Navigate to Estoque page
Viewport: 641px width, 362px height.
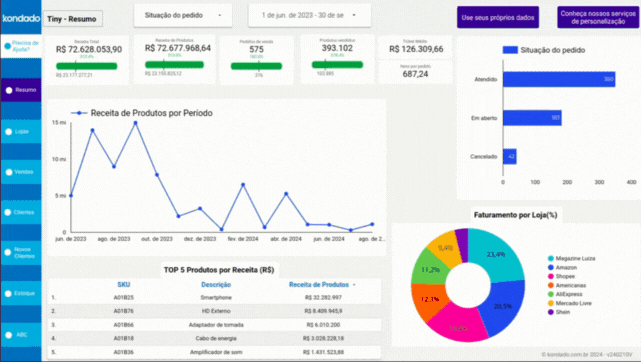(21, 293)
